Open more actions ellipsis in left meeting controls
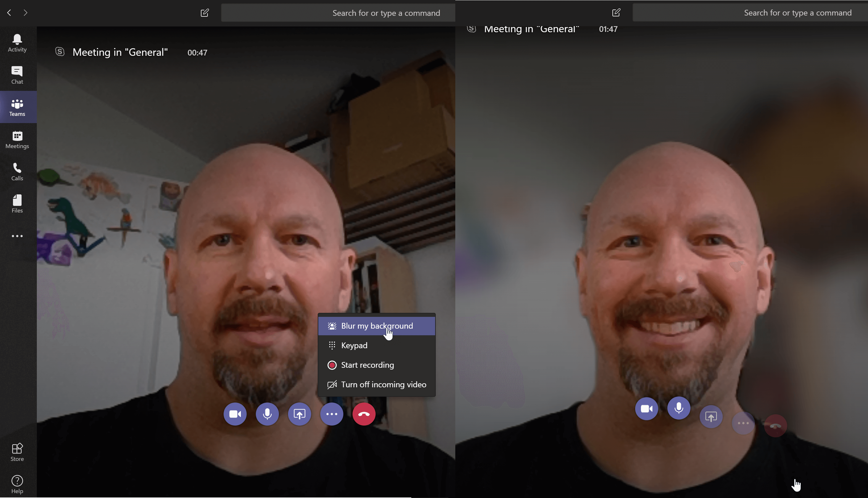The width and height of the screenshot is (868, 498). 332,414
